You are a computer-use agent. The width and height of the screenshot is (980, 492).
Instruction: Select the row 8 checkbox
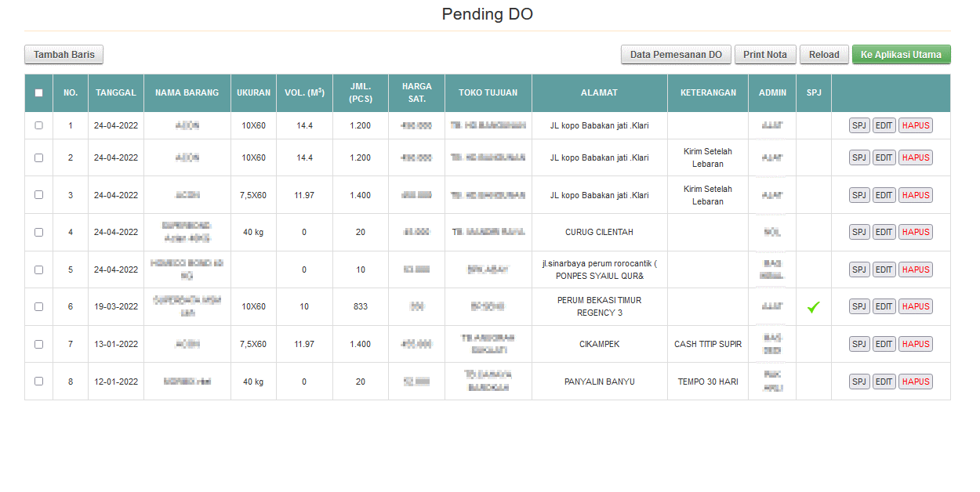click(x=38, y=382)
